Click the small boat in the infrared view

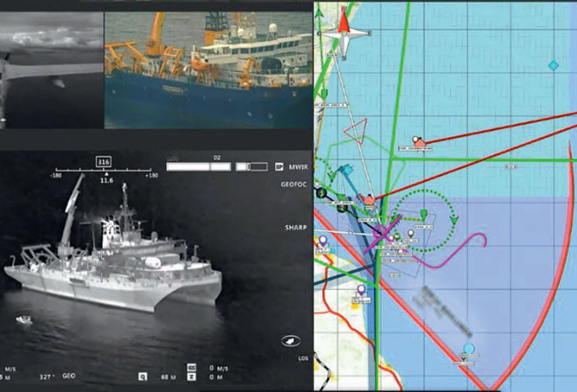tap(24, 320)
